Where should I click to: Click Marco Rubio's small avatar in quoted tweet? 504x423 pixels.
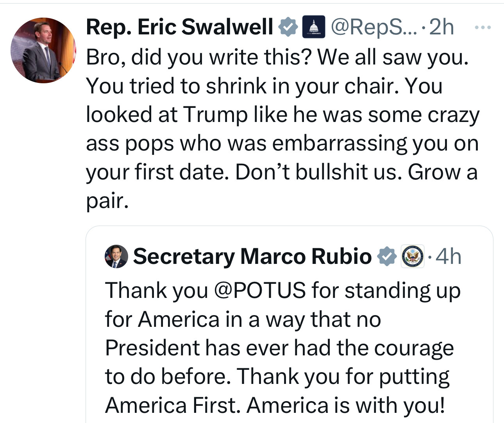(x=116, y=256)
